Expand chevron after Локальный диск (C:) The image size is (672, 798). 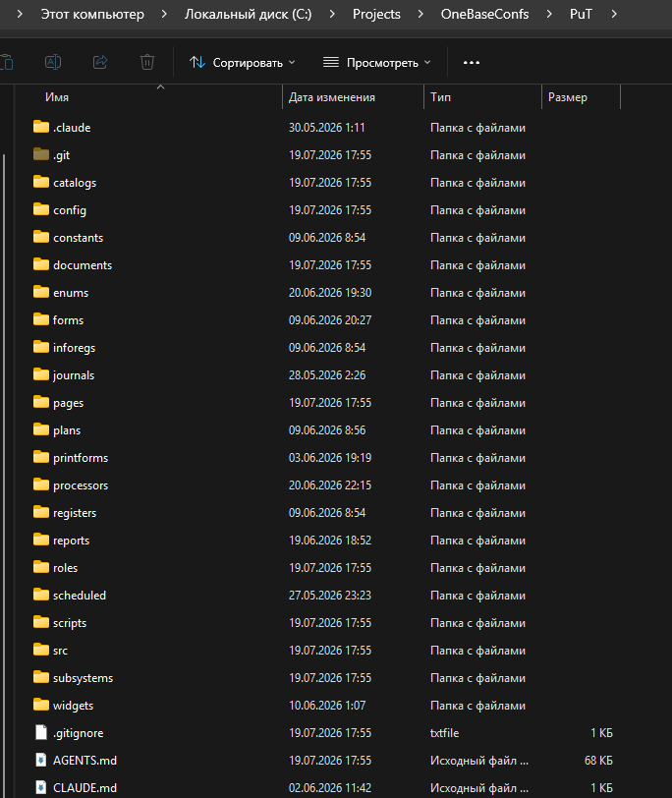pos(332,14)
